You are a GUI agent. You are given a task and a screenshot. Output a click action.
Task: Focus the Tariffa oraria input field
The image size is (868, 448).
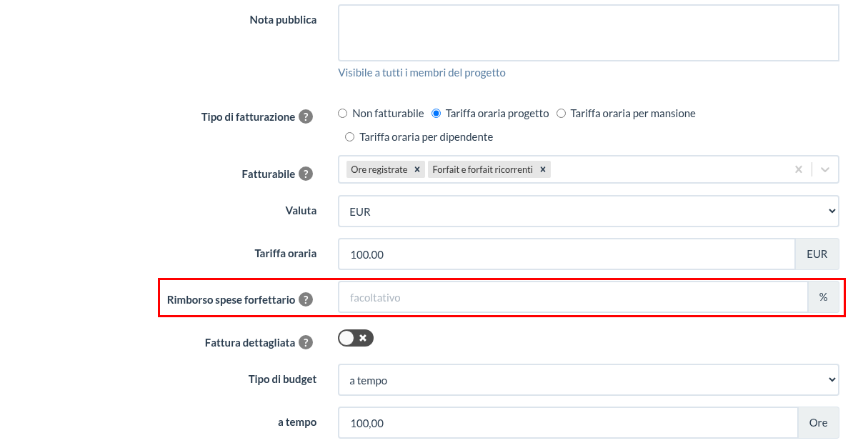567,254
